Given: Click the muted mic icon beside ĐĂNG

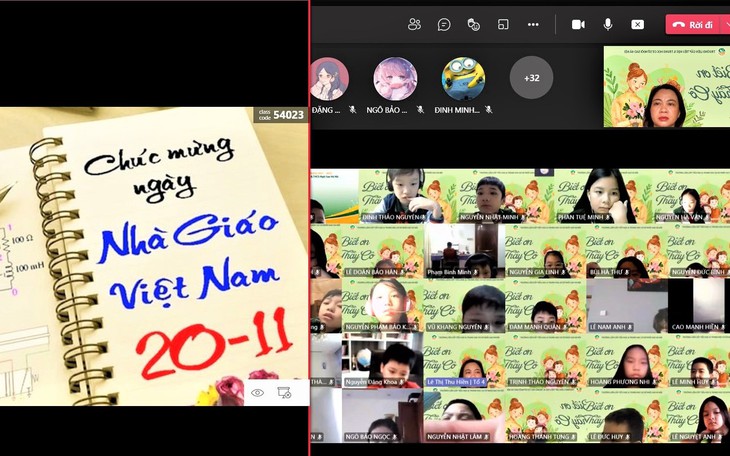Looking at the screenshot, I should (x=352, y=110).
